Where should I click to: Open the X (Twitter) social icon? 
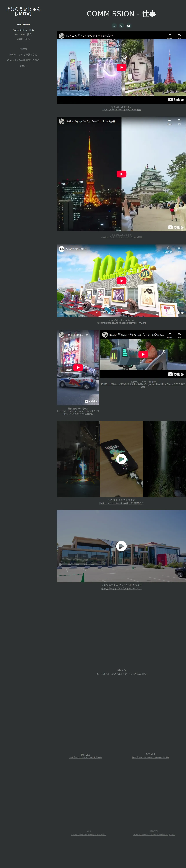pyautogui.click(x=114, y=26)
